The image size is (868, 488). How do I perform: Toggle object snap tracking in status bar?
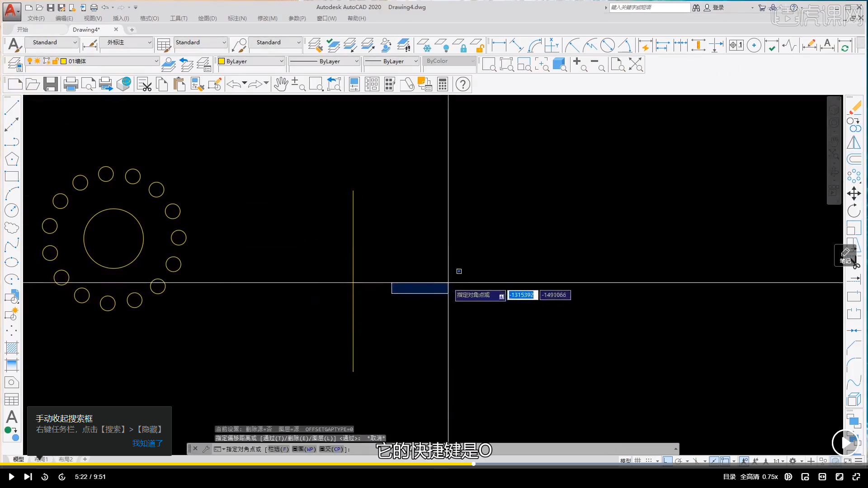[714, 460]
